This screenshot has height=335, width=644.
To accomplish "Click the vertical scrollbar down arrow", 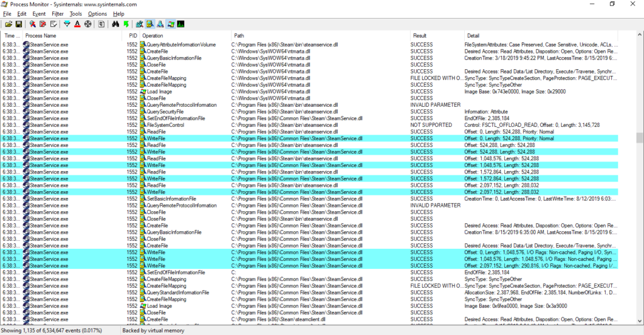I will (640, 321).
